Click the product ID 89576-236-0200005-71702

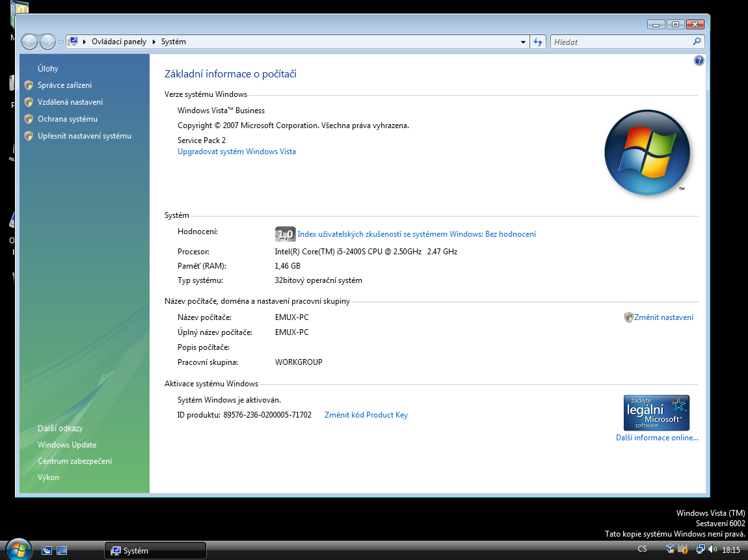coord(267,414)
